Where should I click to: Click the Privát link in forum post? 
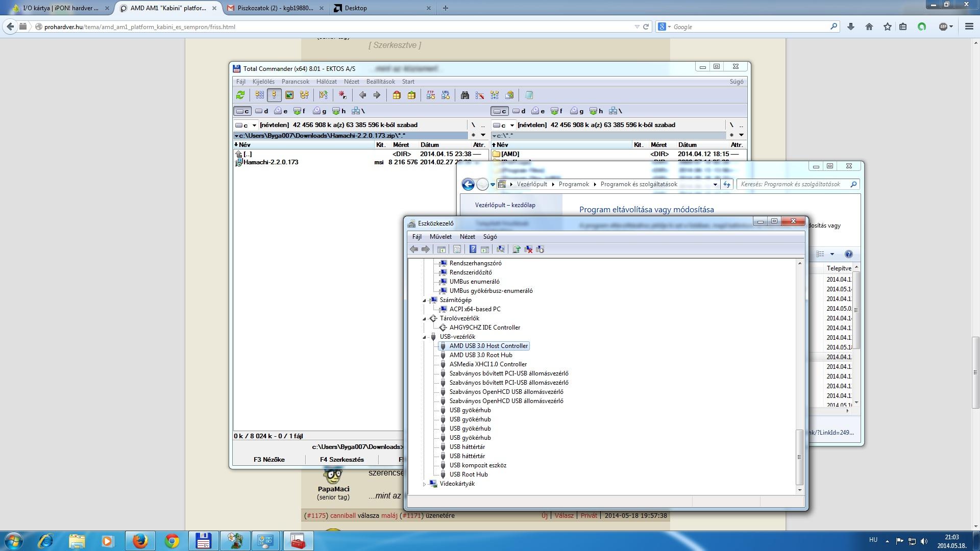589,516
